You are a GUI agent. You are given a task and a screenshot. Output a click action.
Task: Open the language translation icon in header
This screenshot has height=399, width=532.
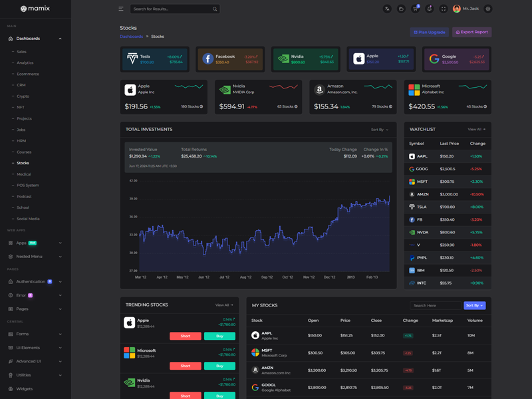pyautogui.click(x=387, y=9)
